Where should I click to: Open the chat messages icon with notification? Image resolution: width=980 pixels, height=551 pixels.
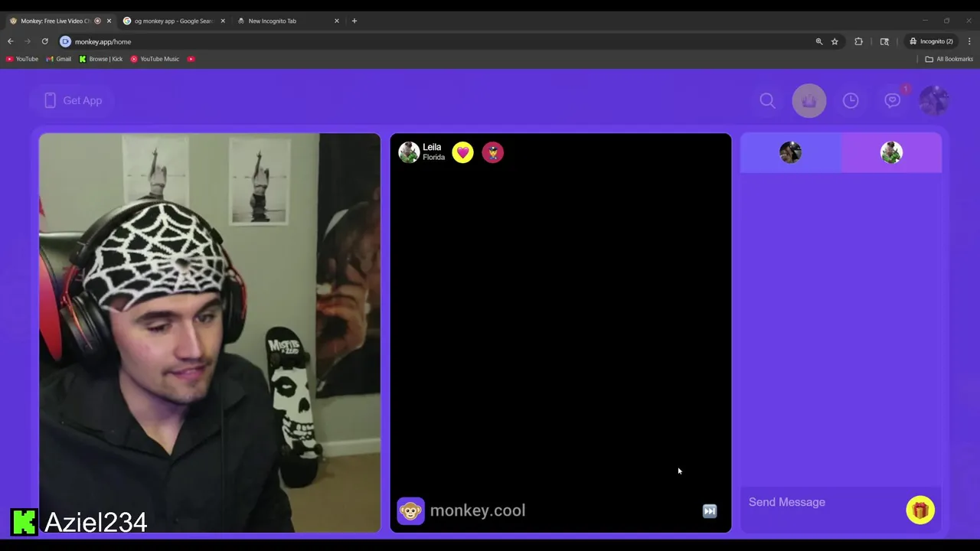tap(893, 99)
